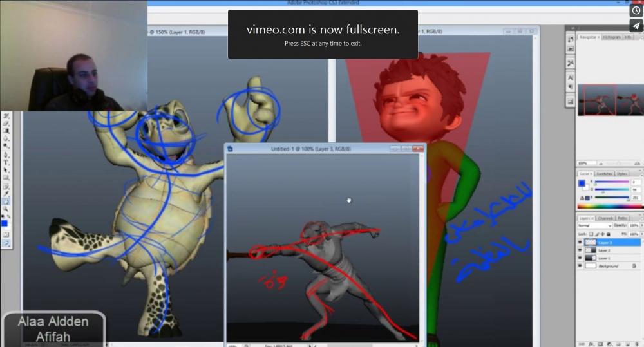Toggle Quick Mask mode button in toolbar
Image resolution: width=644 pixels, height=347 pixels.
pos(6,234)
